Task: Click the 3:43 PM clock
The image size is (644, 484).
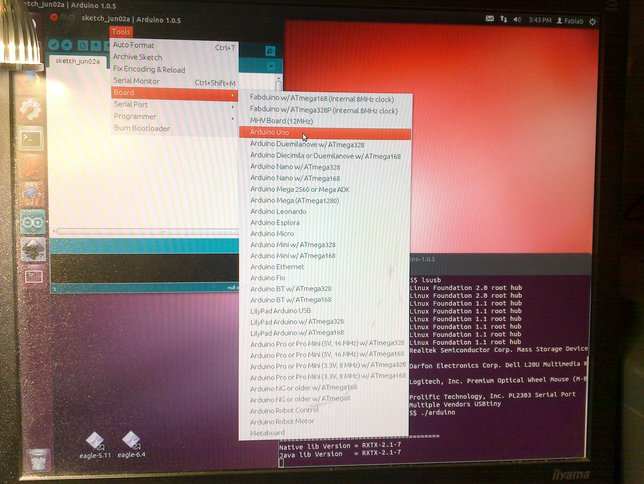Action: [540, 20]
